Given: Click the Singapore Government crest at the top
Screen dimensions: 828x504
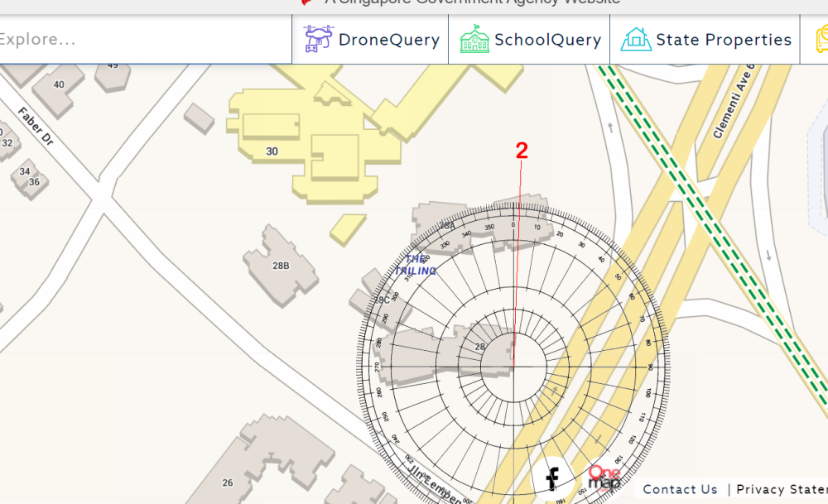Looking at the screenshot, I should [x=306, y=2].
